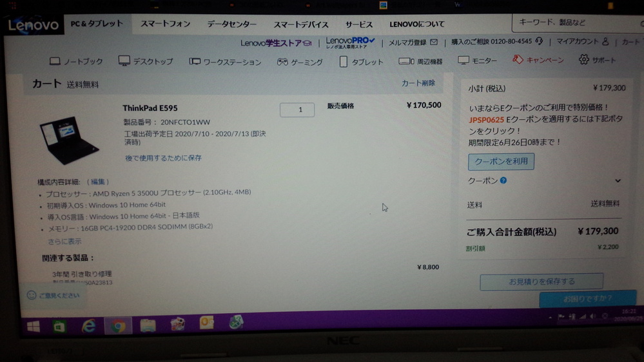The width and height of the screenshot is (644, 362).
Task: Click the メルマガ登録 envelope icon
Action: 434,42
